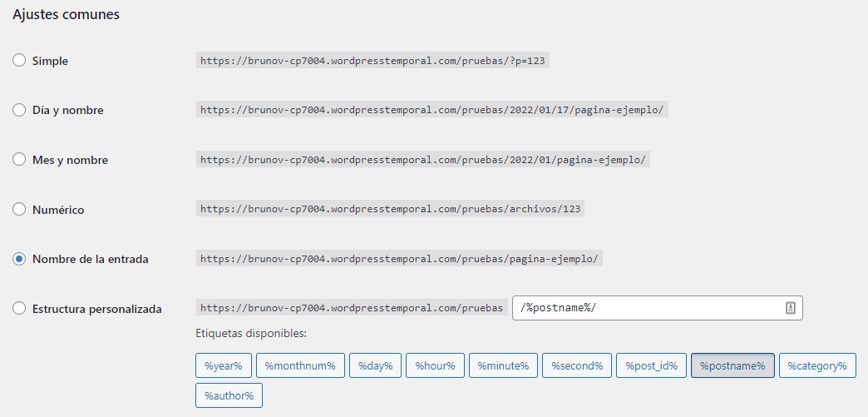
Task: Click the Numérico label text
Action: pyautogui.click(x=58, y=210)
